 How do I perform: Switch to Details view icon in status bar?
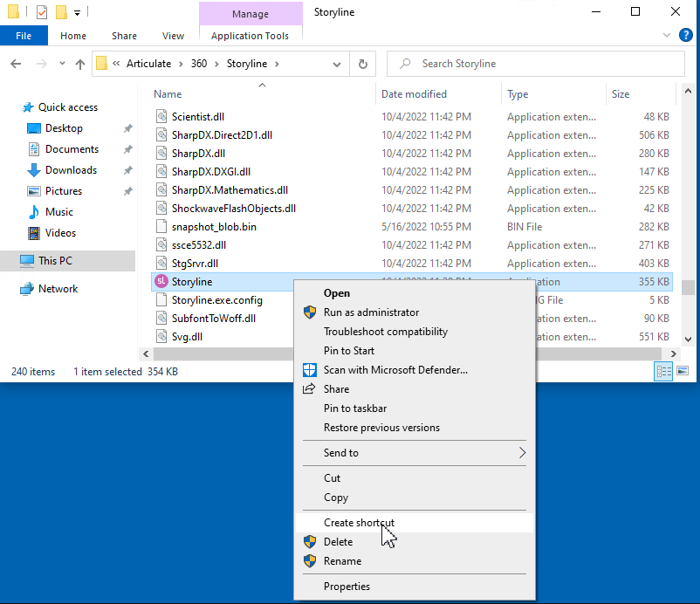click(663, 371)
